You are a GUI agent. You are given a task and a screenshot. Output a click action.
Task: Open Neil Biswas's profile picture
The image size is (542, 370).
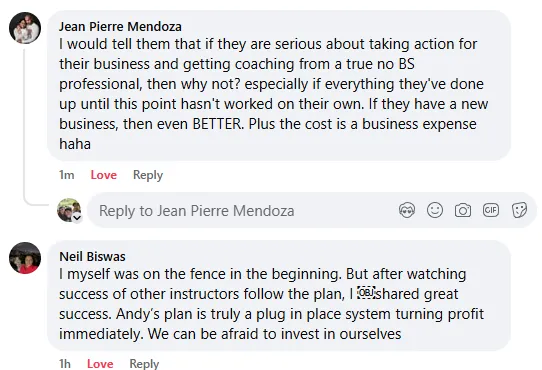pos(25,258)
